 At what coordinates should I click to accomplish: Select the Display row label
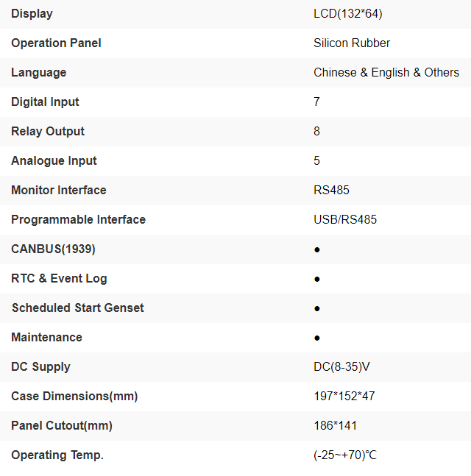coord(32,13)
